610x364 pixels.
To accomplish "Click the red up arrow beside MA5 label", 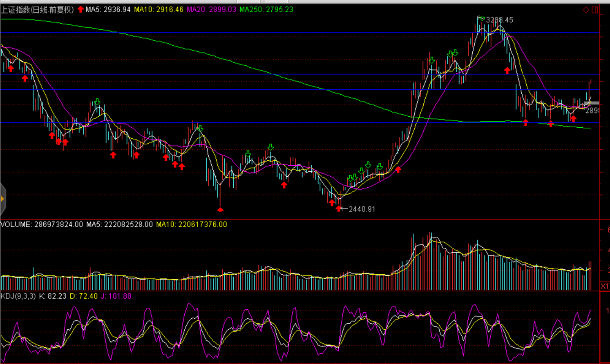I will [x=80, y=9].
